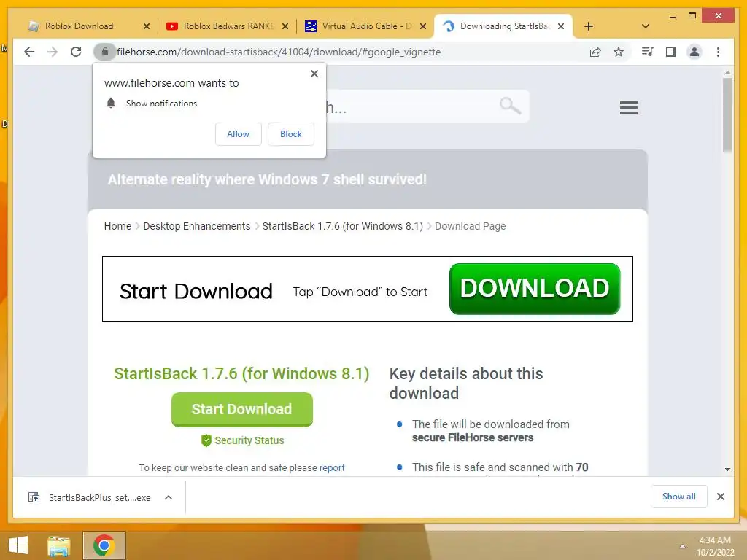Image resolution: width=747 pixels, height=560 pixels.
Task: Go back with the browser back arrow
Action: (x=29, y=52)
